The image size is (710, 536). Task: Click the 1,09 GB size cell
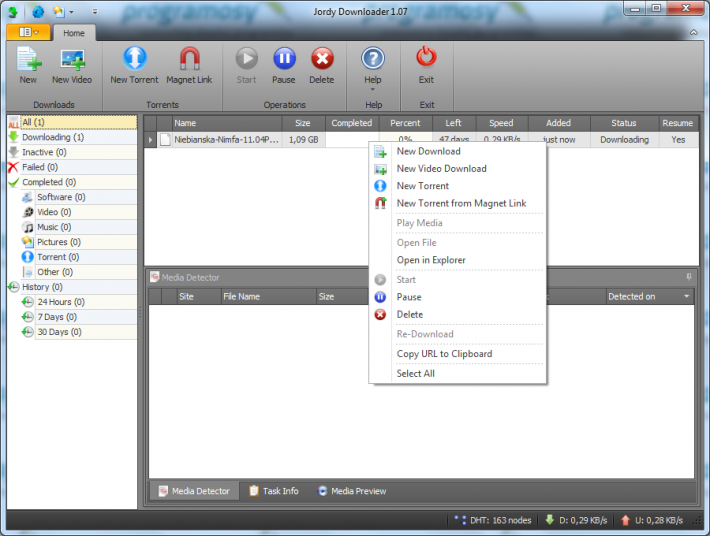click(304, 140)
